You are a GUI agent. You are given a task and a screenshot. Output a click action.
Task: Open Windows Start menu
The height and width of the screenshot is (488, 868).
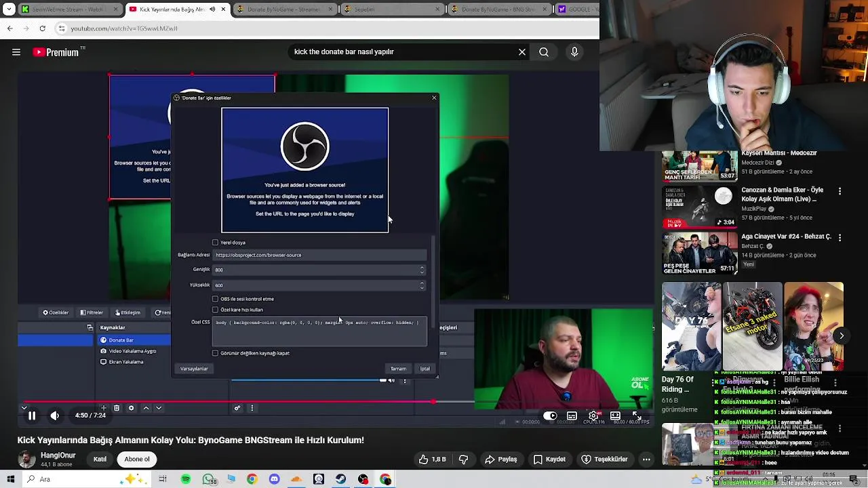[x=10, y=479]
